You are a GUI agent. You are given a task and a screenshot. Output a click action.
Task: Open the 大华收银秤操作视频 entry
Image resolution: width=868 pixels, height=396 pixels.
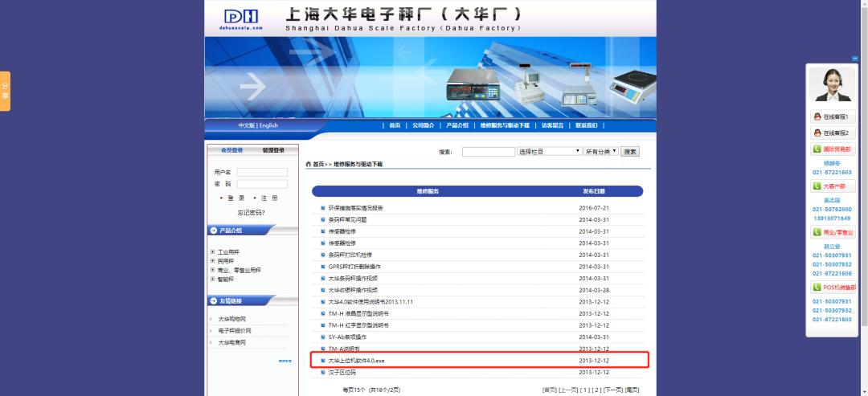coord(353,290)
